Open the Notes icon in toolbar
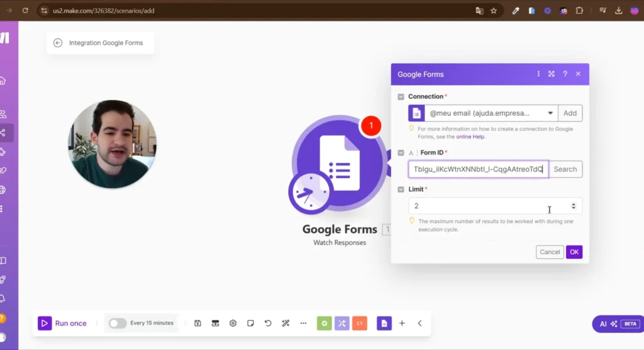 [250, 324]
